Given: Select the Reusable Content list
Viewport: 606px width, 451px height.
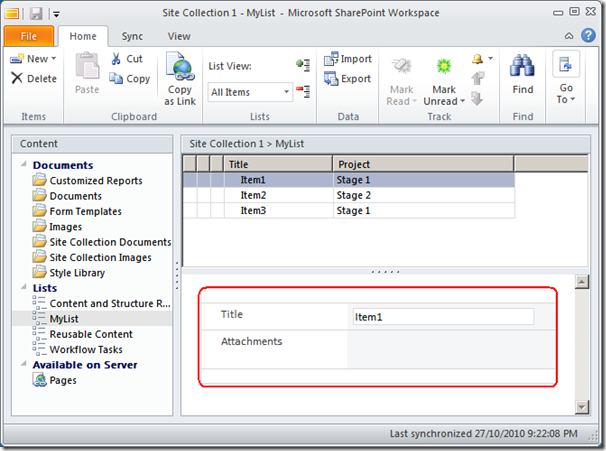Looking at the screenshot, I should pos(82,334).
